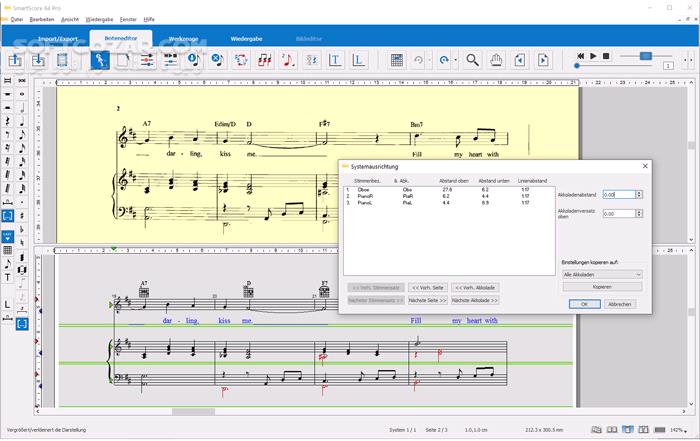Click the Akkoladenabstand spinner arrows
Image resolution: width=700 pixels, height=441 pixels.
pos(639,195)
